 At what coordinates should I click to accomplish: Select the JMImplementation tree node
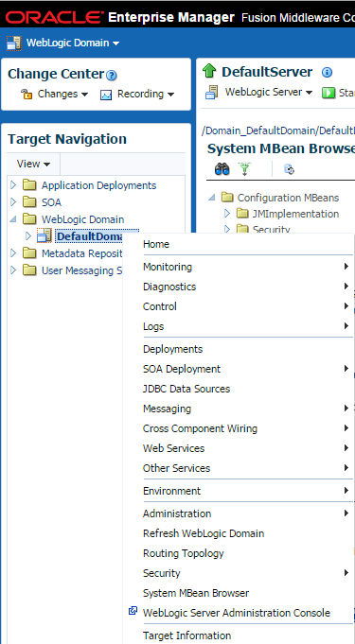[x=295, y=214]
